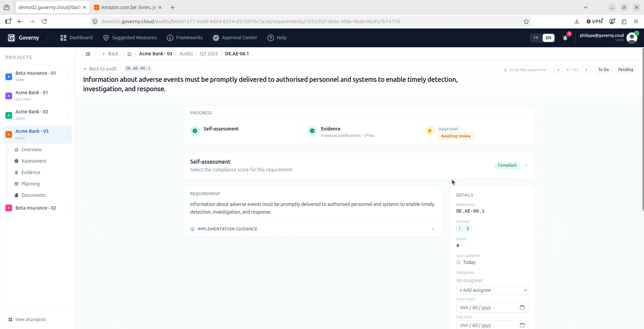644x329 pixels.
Task: Open Add assignee dropdown
Action: 492,290
